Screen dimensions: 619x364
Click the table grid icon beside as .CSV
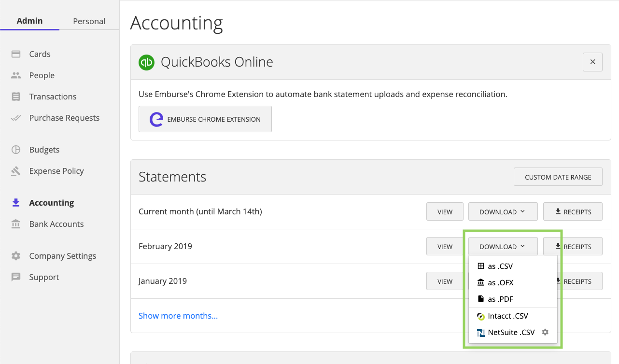pos(480,266)
